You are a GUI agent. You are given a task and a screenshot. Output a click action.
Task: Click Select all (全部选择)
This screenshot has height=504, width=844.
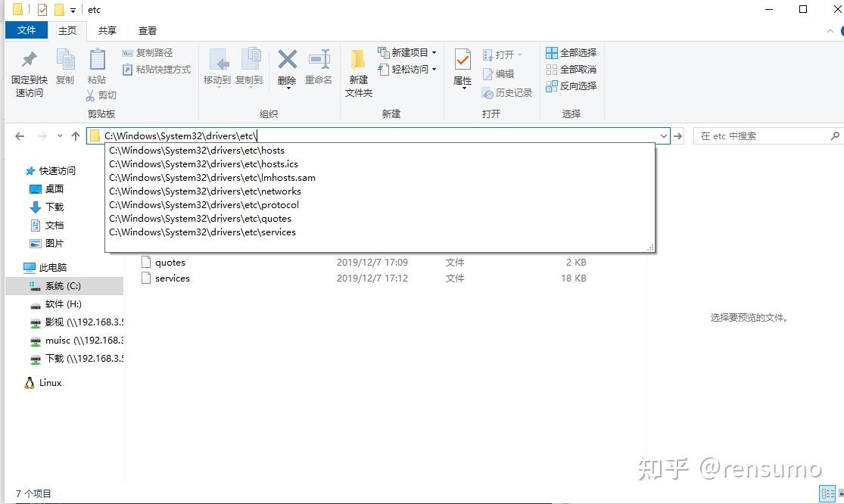coord(571,53)
